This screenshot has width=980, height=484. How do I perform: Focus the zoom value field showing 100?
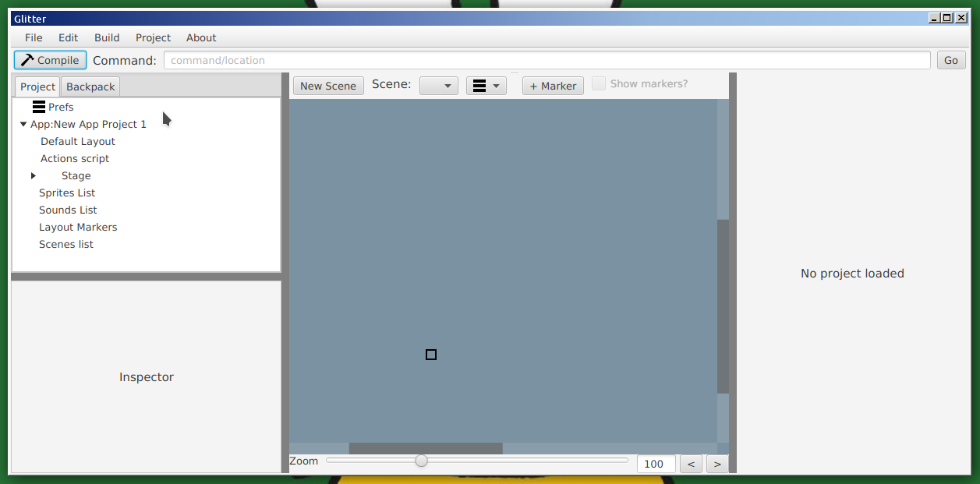click(656, 464)
